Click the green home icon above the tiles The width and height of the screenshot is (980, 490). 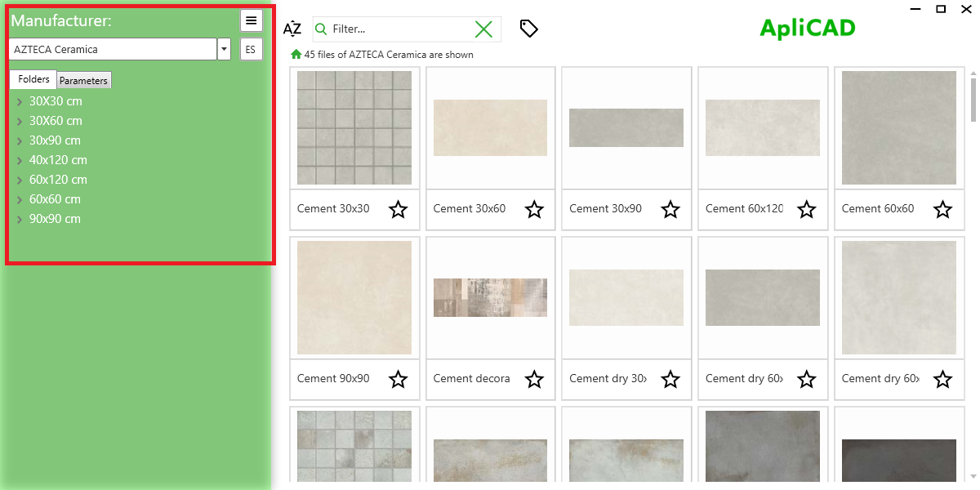point(295,54)
